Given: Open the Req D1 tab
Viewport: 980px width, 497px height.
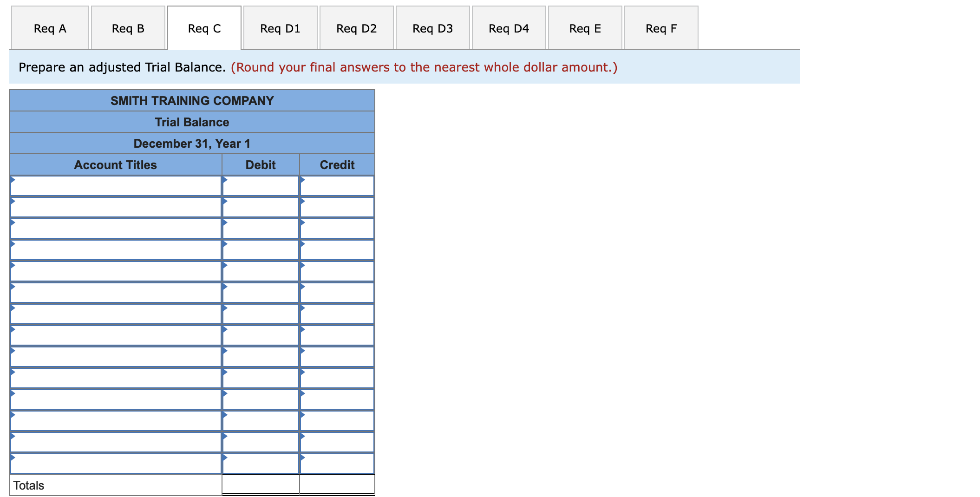Looking at the screenshot, I should 280,28.
